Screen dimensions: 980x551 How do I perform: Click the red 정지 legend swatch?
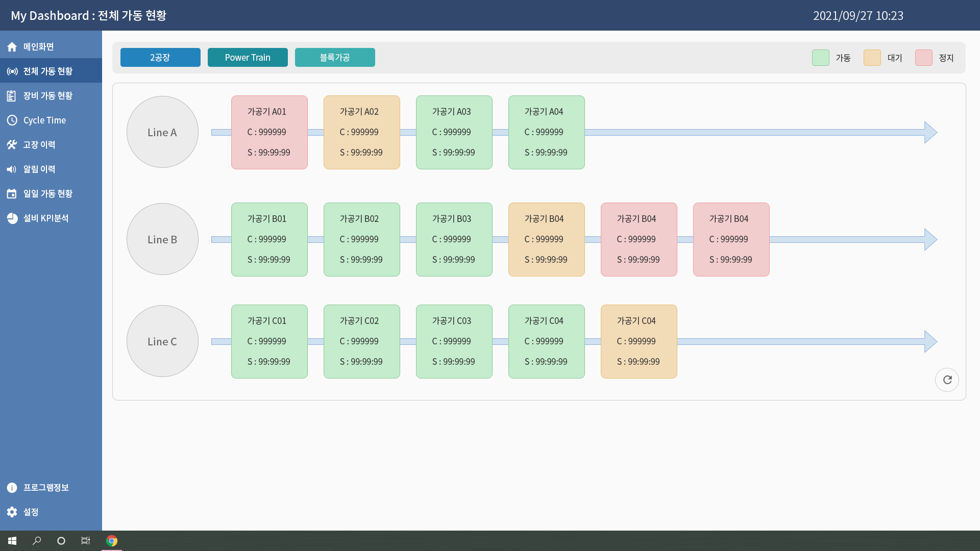[x=923, y=58]
